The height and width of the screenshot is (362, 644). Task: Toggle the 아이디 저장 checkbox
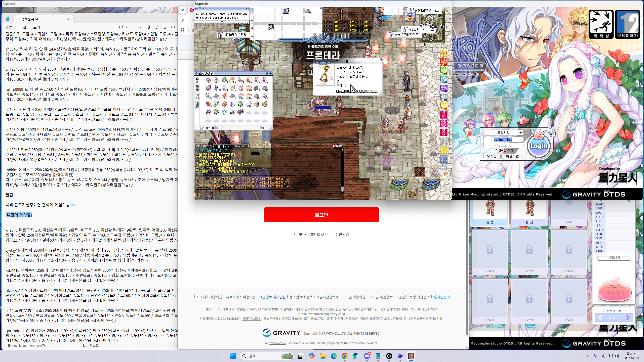[x=495, y=150]
